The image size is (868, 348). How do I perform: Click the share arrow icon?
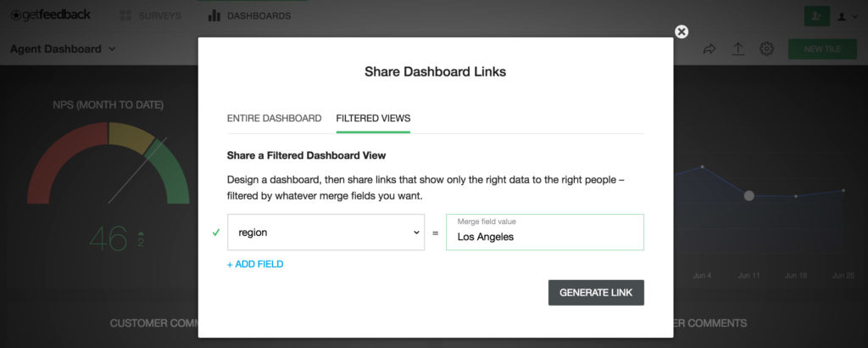tap(709, 49)
